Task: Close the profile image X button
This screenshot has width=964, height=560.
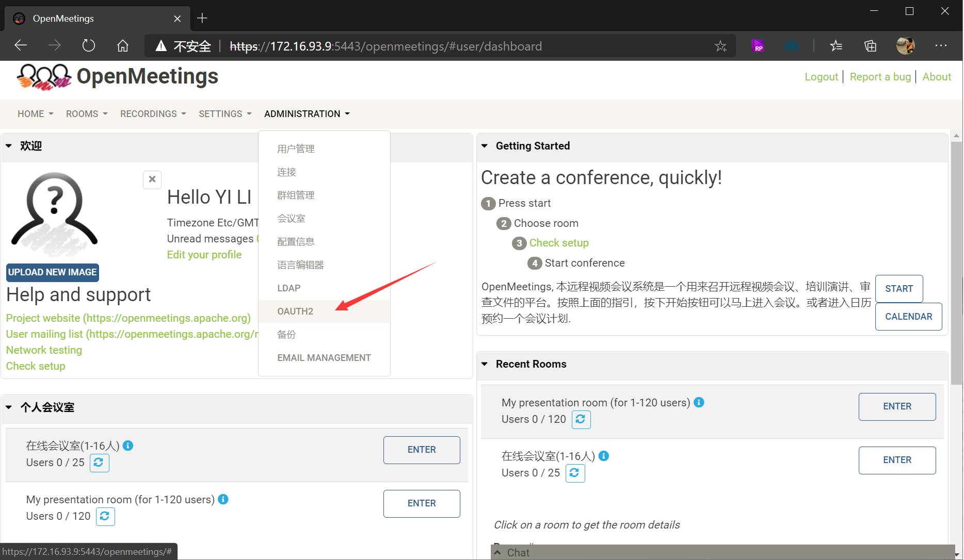Action: (x=152, y=179)
